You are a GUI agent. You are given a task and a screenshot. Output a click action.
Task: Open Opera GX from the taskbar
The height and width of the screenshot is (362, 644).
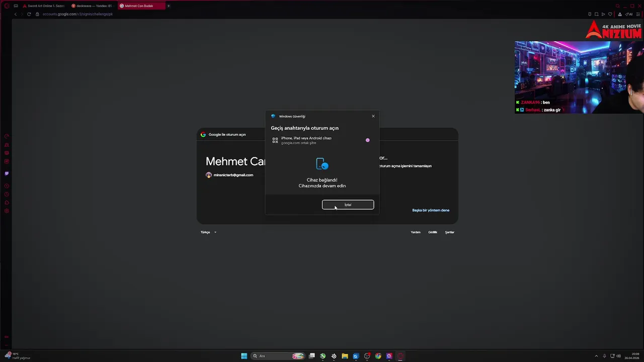click(400, 356)
